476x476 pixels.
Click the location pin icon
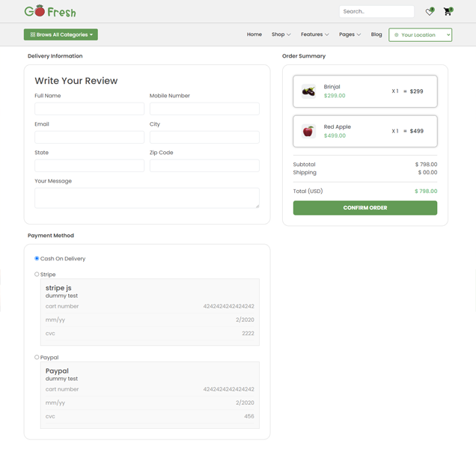(x=396, y=35)
